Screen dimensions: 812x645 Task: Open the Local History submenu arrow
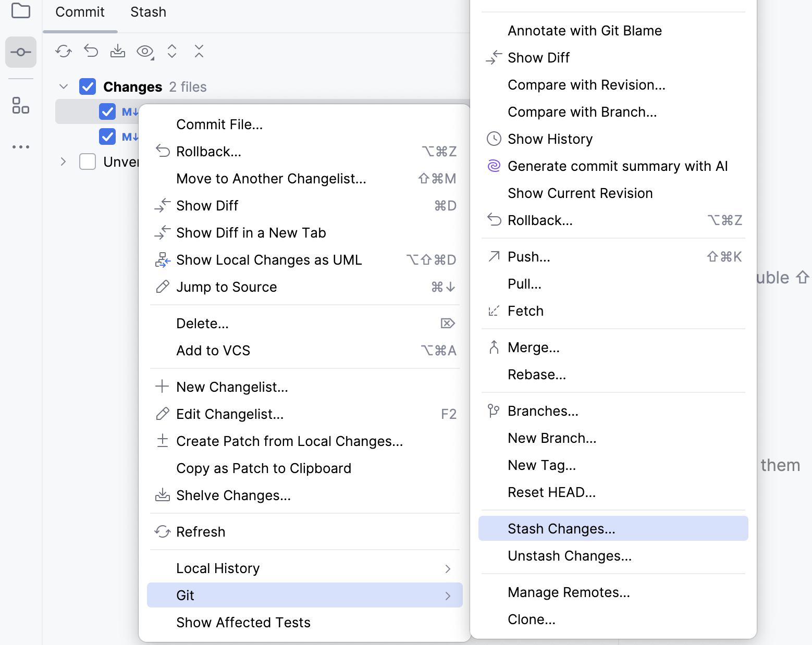tap(448, 568)
